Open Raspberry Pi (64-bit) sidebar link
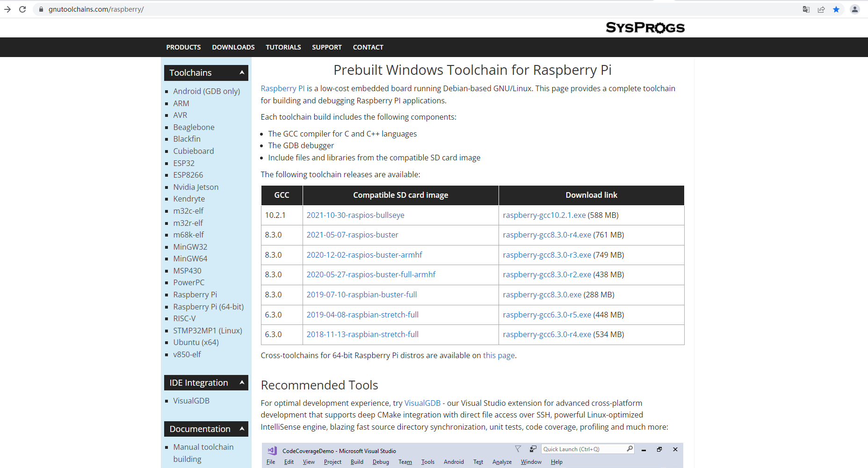Image resolution: width=868 pixels, height=468 pixels. 208,307
